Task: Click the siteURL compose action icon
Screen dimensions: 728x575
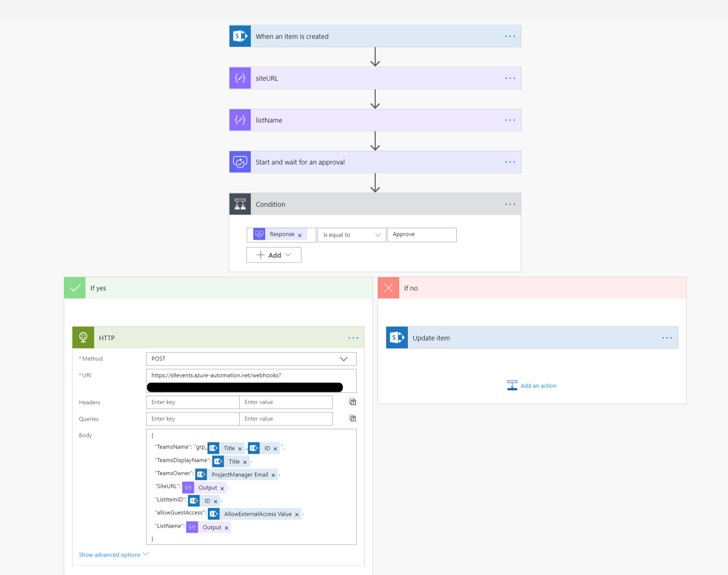Action: [240, 78]
